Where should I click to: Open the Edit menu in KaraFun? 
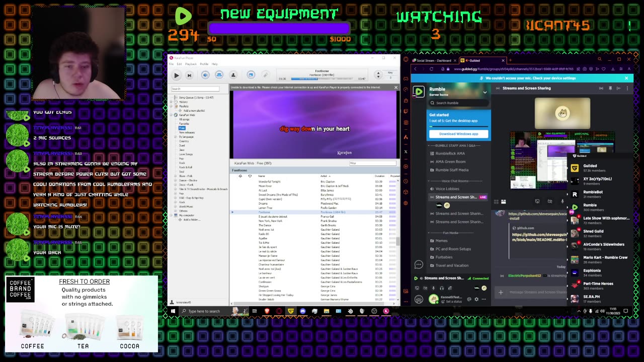(179, 64)
